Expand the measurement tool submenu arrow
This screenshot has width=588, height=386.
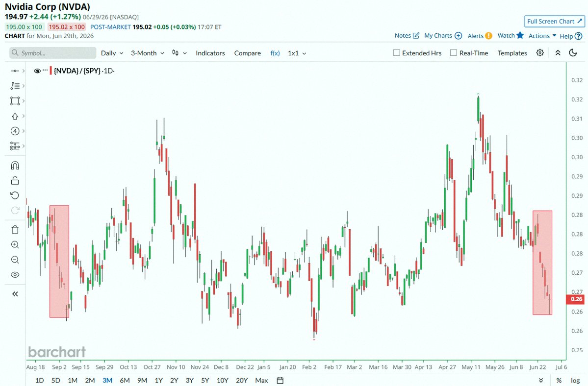tap(23, 146)
